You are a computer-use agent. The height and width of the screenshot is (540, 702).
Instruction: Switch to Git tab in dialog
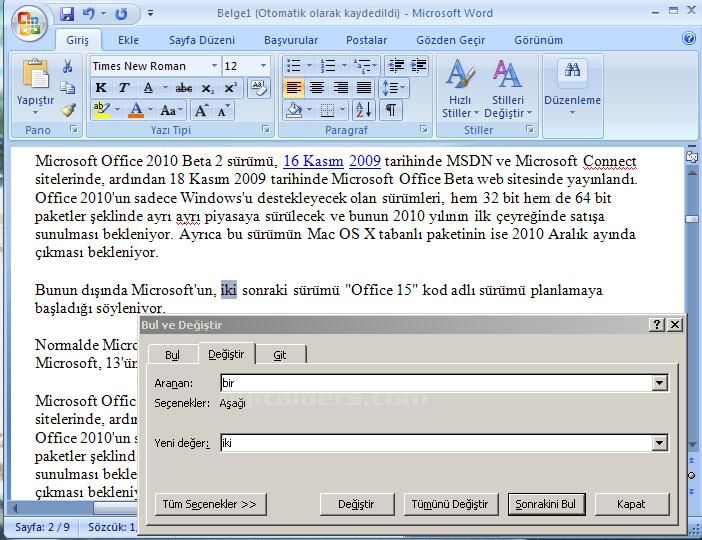(280, 355)
